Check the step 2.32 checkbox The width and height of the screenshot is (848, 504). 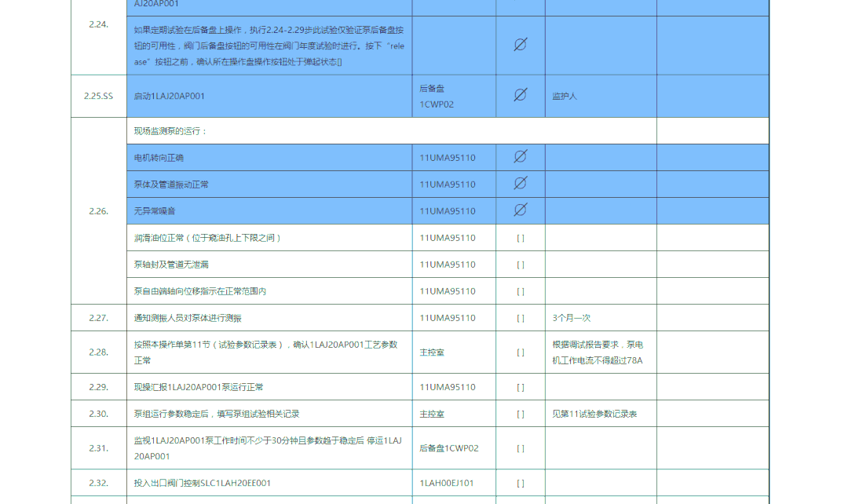pos(520,483)
